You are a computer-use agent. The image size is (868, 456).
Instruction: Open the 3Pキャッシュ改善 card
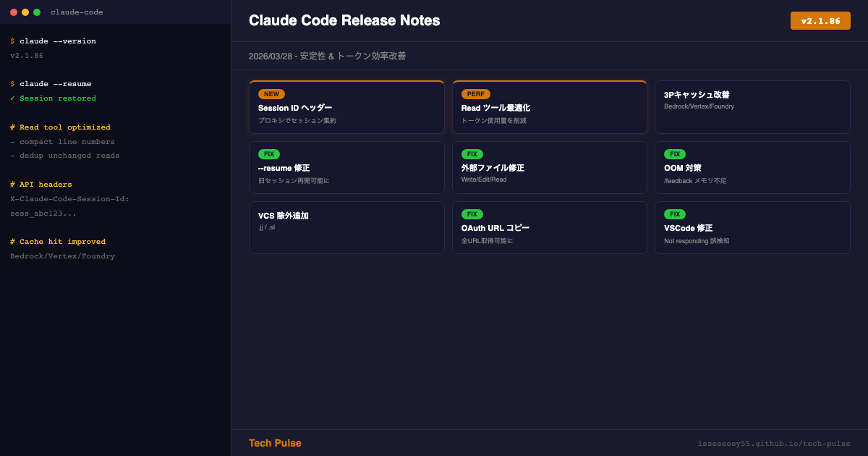(x=752, y=107)
